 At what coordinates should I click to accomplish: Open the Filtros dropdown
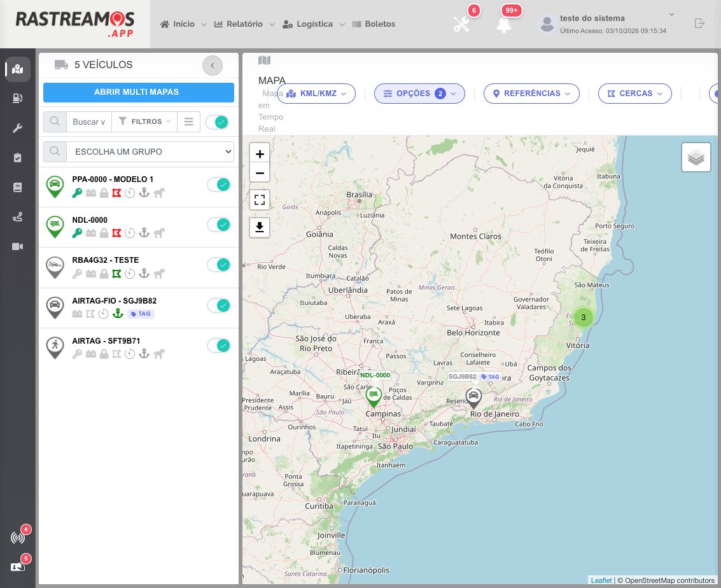pos(144,122)
